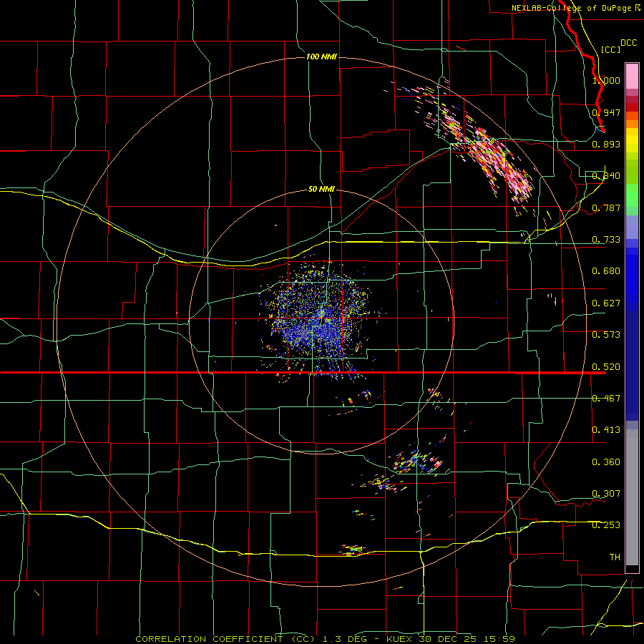
Task: Click the 0.947 scale value
Action: (606, 112)
